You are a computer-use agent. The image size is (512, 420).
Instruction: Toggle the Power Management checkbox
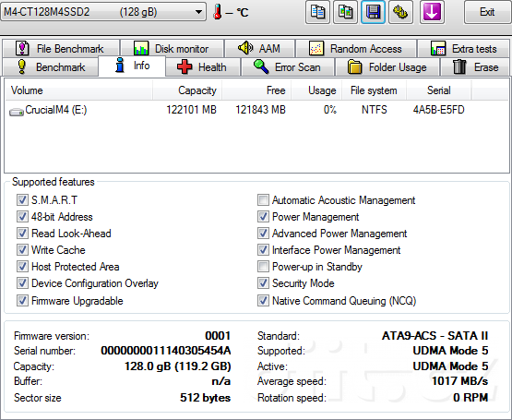[263, 216]
